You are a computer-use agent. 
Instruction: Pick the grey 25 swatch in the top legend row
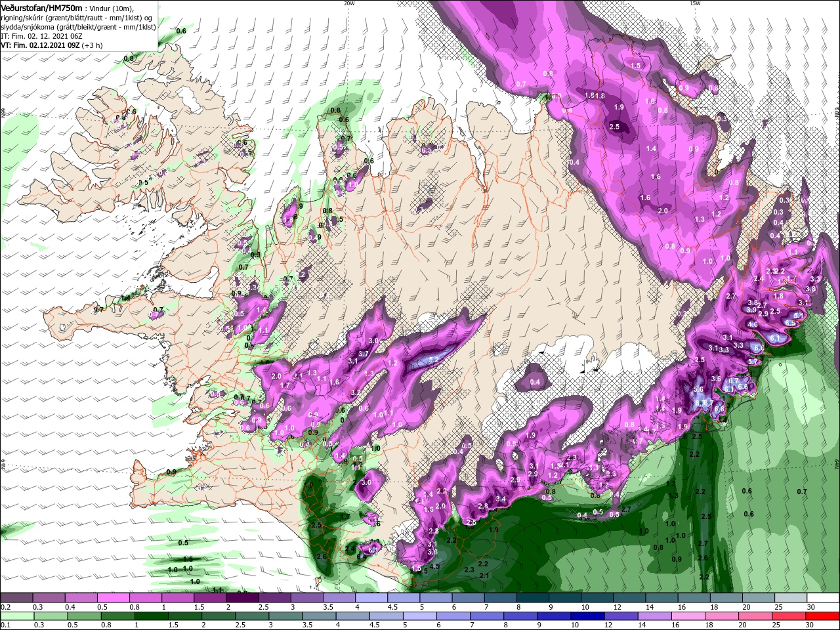791,598
